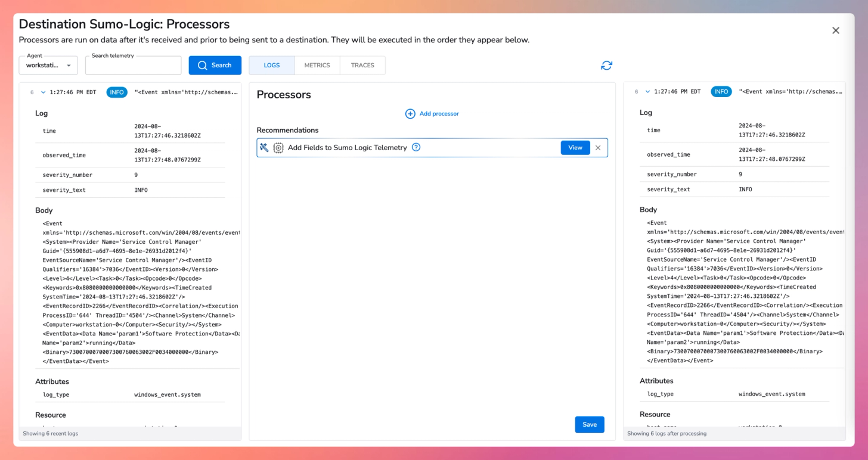Click the left observed_time row label

[64, 156]
